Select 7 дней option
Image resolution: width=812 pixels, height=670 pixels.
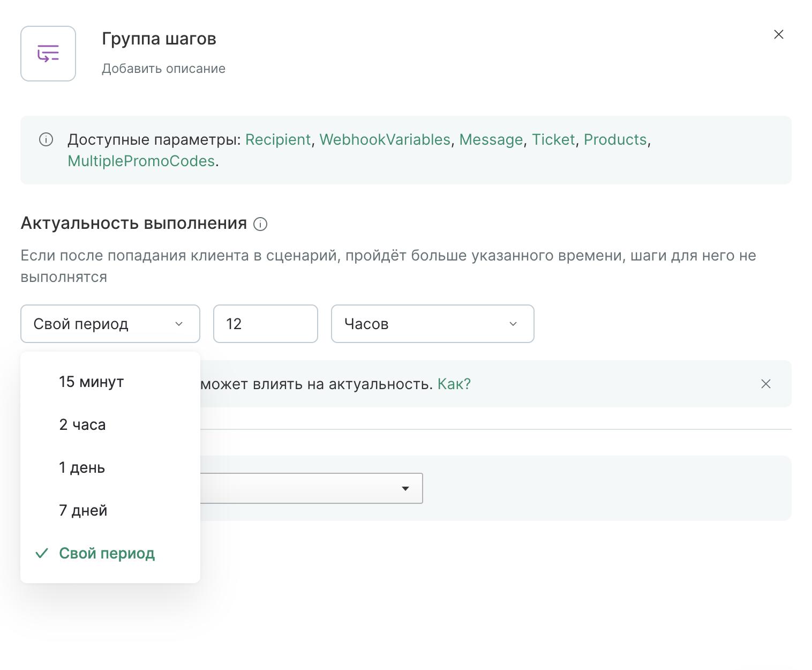tap(110, 510)
